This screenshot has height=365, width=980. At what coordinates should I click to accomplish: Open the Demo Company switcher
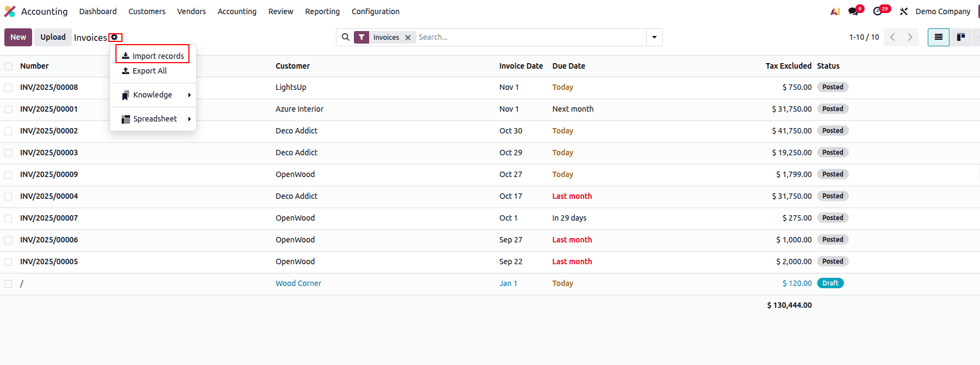[x=942, y=11]
